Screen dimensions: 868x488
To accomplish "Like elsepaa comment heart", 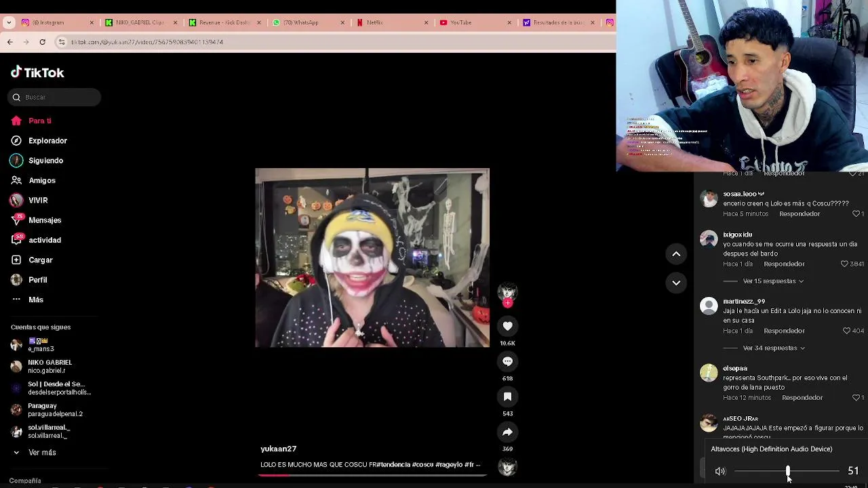I will click(x=856, y=397).
